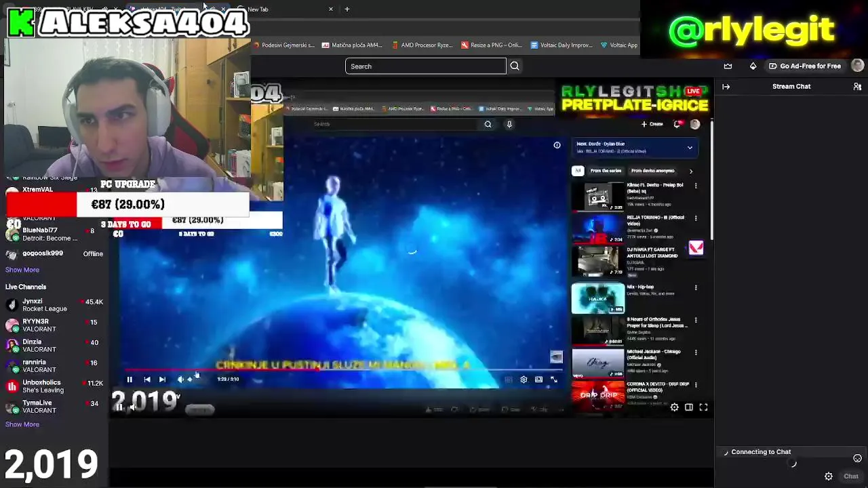This screenshot has height=488, width=868.
Task: Open TymaLive VALORANT live channel
Action: click(x=54, y=407)
